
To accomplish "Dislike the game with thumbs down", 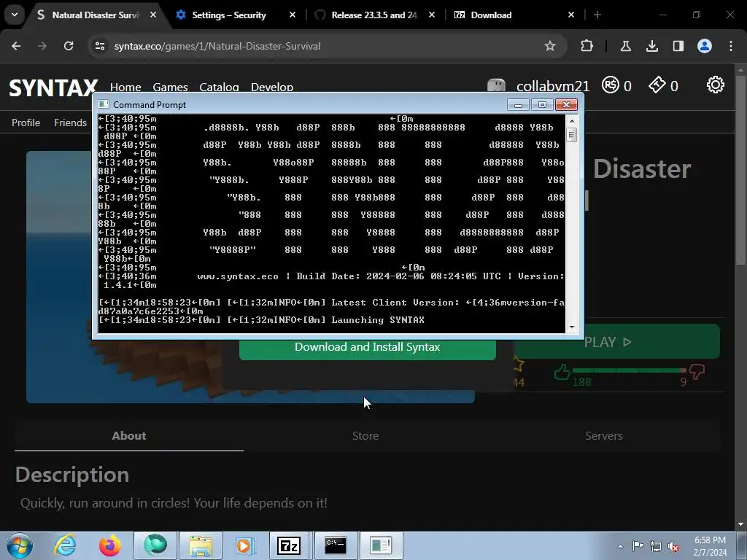I will click(x=697, y=371).
